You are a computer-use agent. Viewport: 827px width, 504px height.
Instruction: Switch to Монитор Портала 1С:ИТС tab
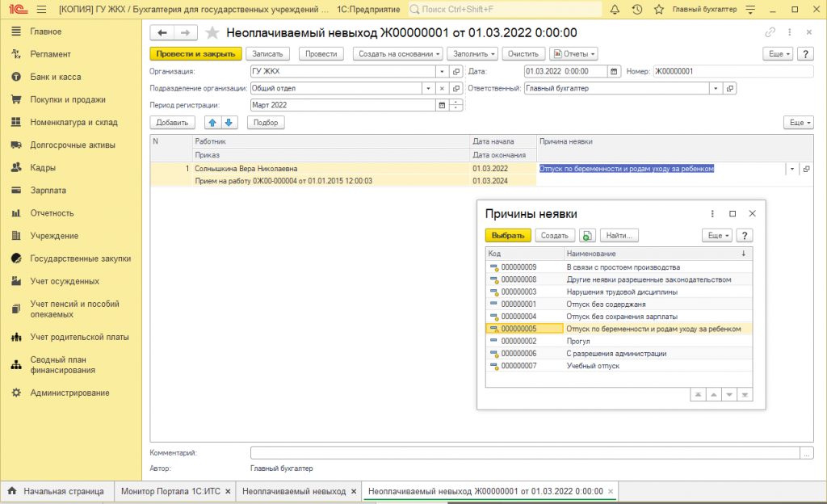tap(171, 491)
